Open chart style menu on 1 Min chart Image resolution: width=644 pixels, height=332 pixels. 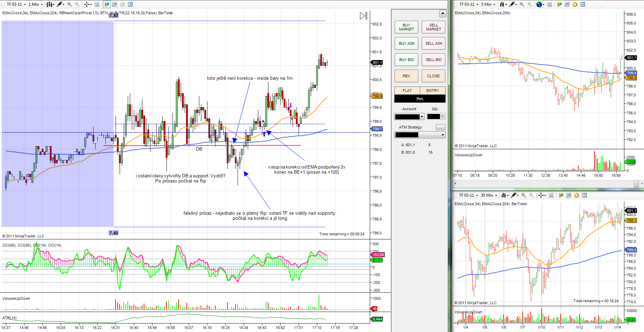click(x=50, y=4)
